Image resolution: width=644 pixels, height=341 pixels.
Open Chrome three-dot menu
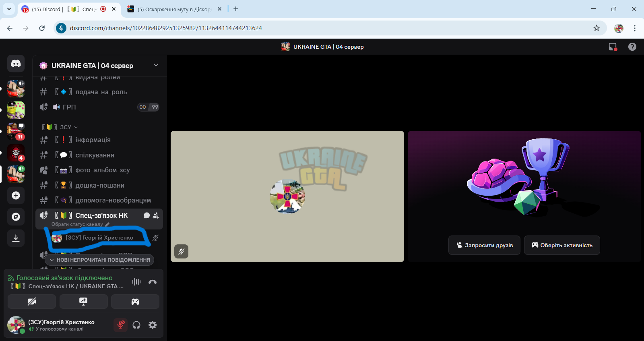tap(635, 28)
